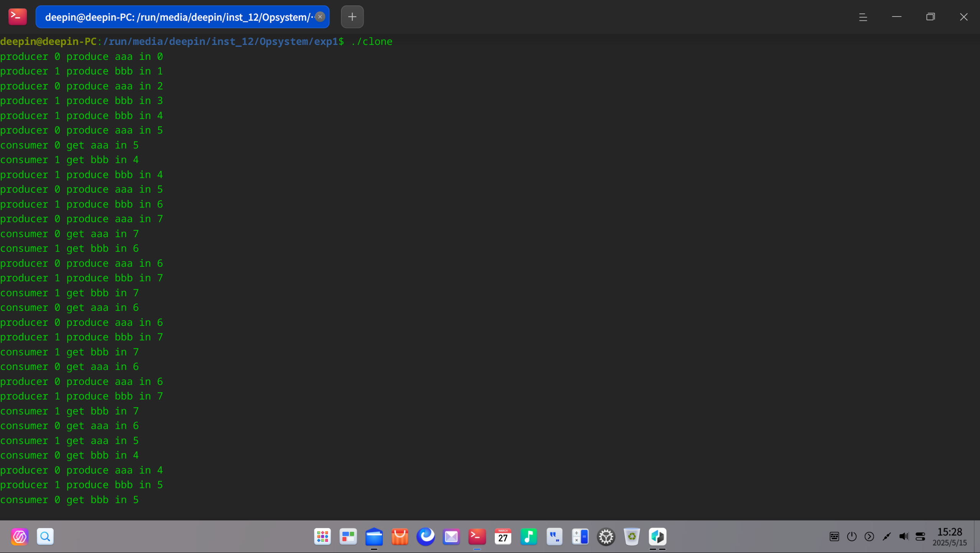Image resolution: width=980 pixels, height=553 pixels.
Task: Open the onscreen keyboard tray icon
Action: (834, 536)
